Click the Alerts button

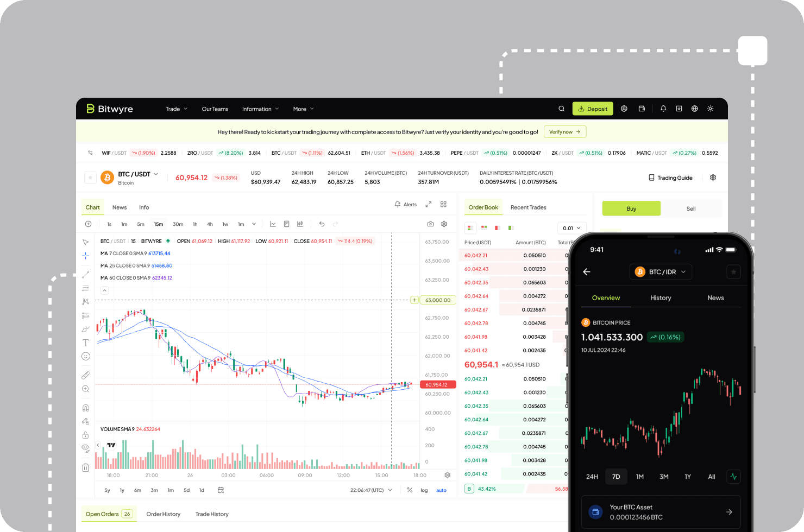[x=406, y=205]
